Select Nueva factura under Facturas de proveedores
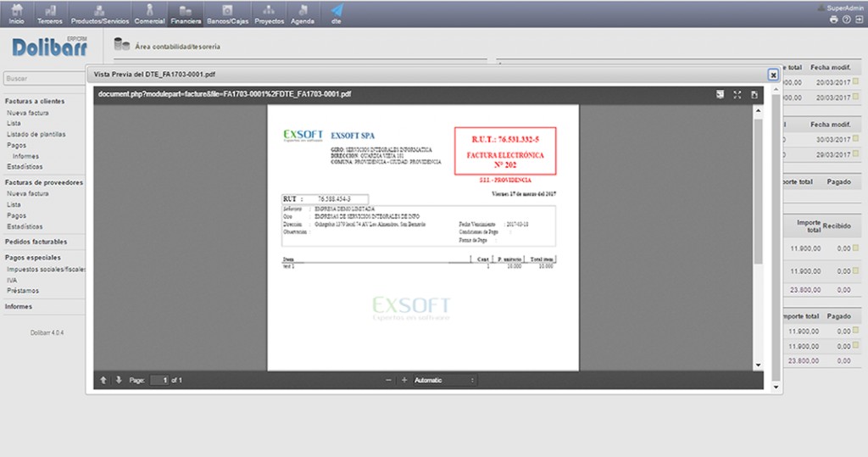Viewport: 868px width, 457px height. pos(28,194)
